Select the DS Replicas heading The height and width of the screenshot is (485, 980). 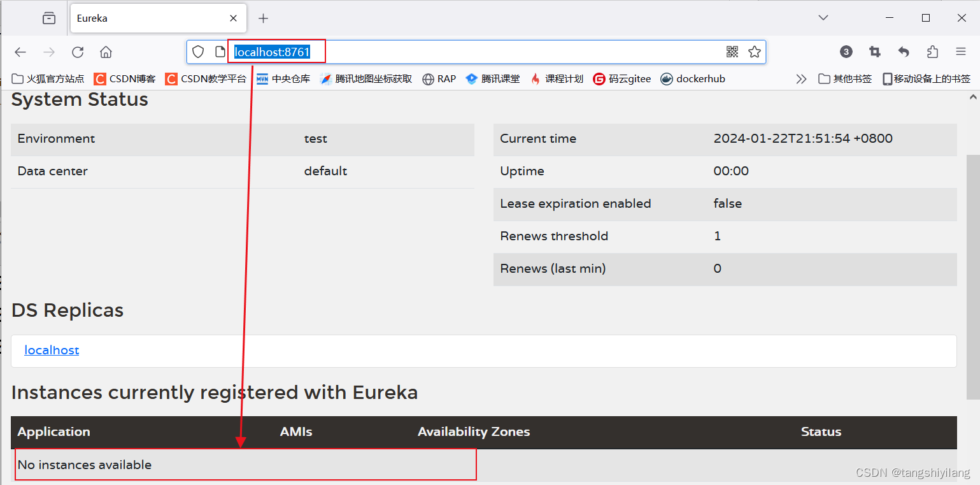[x=67, y=310]
